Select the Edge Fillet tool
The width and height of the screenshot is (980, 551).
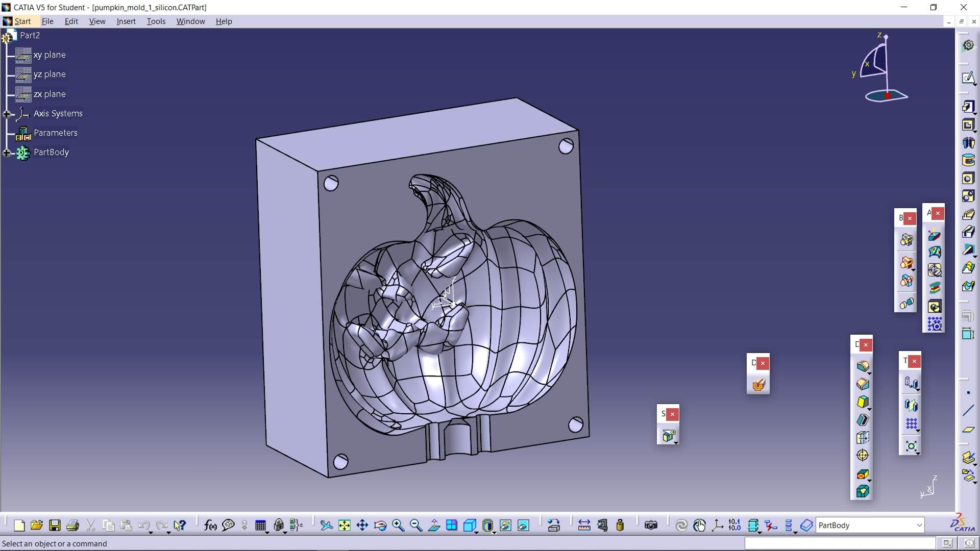point(863,366)
